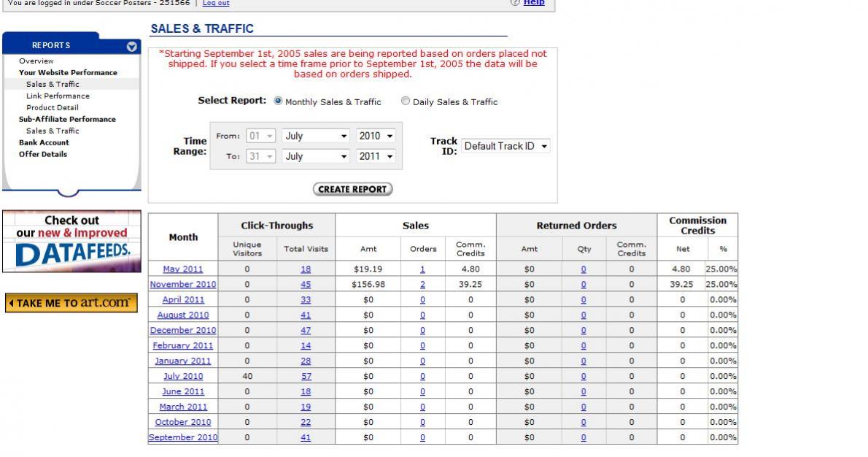Screen dimensions: 868x457
Task: Click the Create Report button
Action: (x=352, y=189)
